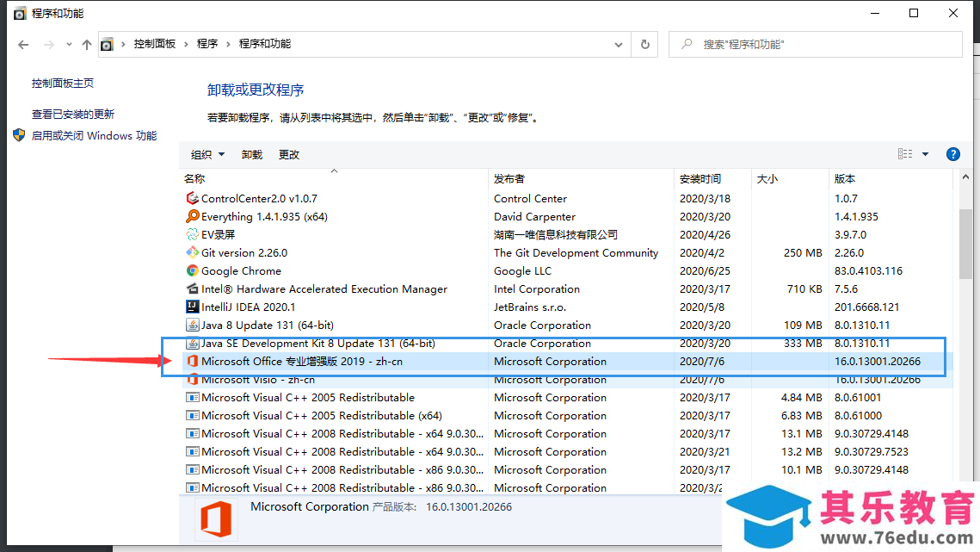Viewport: 980px width, 552px height.
Task: Click the 卸载 toolbar button
Action: (x=252, y=155)
